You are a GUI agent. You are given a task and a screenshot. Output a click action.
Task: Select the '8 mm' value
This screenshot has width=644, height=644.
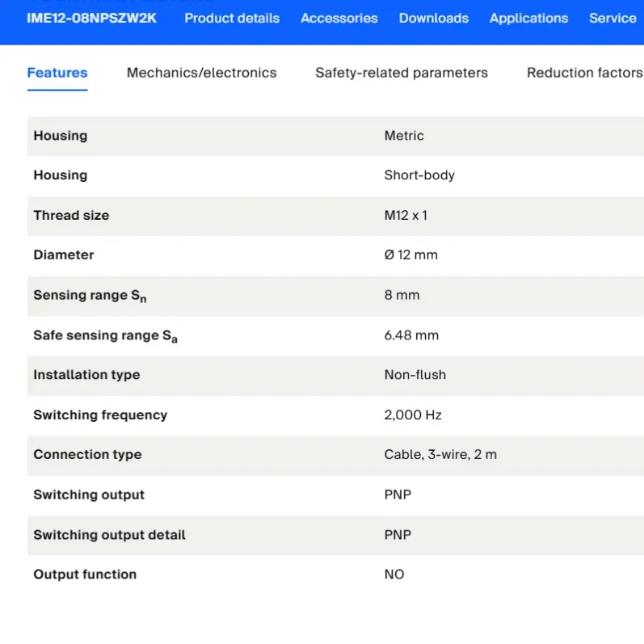click(402, 295)
